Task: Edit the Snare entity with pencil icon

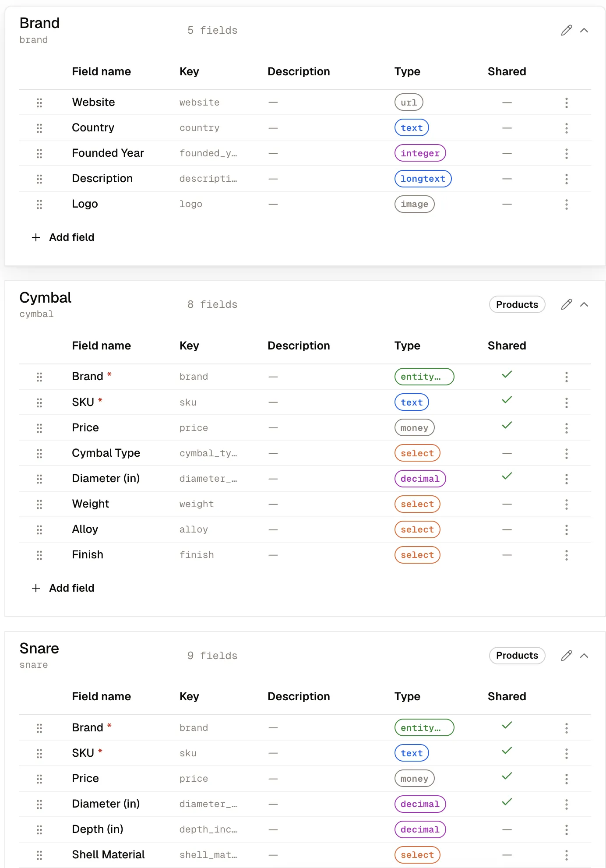Action: coord(567,656)
